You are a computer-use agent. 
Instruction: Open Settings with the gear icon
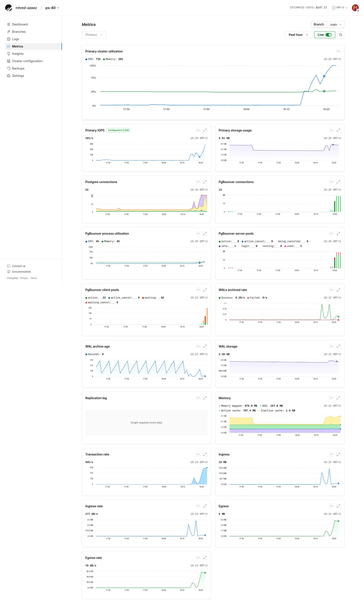[x=9, y=76]
